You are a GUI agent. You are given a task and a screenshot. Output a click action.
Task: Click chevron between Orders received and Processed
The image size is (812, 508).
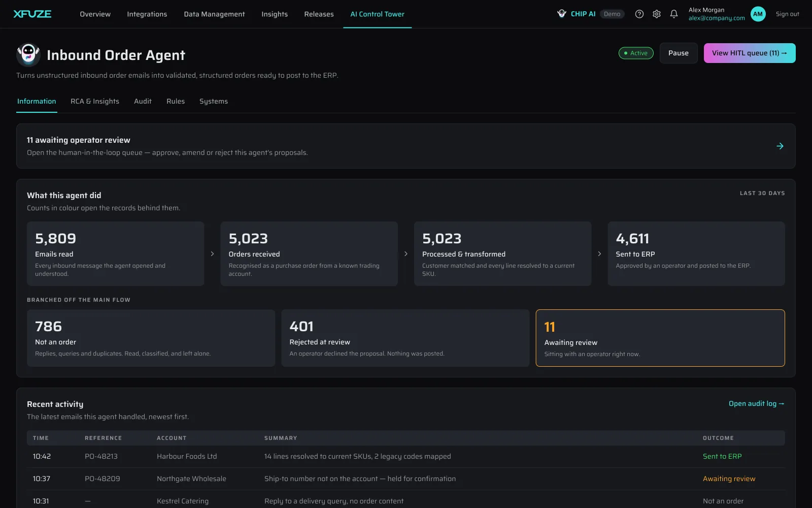(x=406, y=253)
